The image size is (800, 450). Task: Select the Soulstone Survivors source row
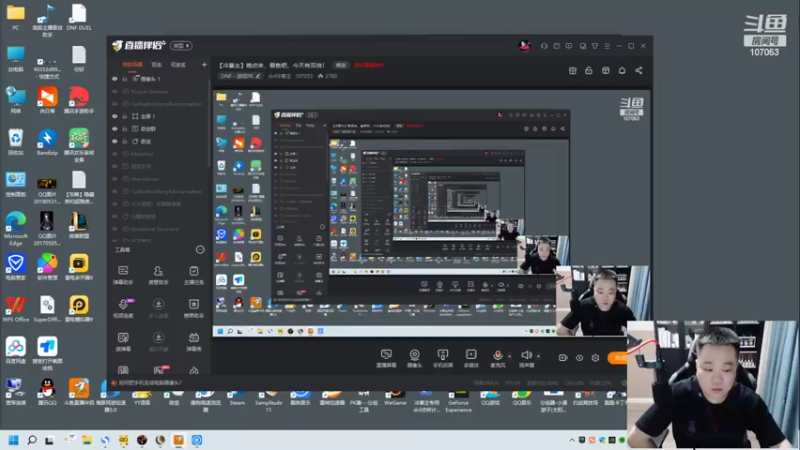pyautogui.click(x=158, y=229)
